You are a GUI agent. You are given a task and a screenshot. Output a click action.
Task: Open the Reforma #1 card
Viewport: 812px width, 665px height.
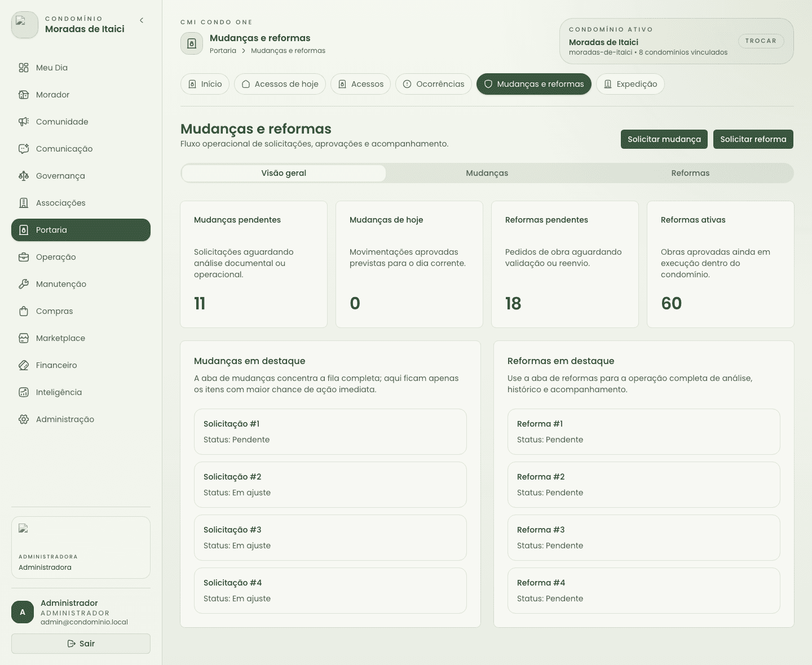click(x=644, y=432)
